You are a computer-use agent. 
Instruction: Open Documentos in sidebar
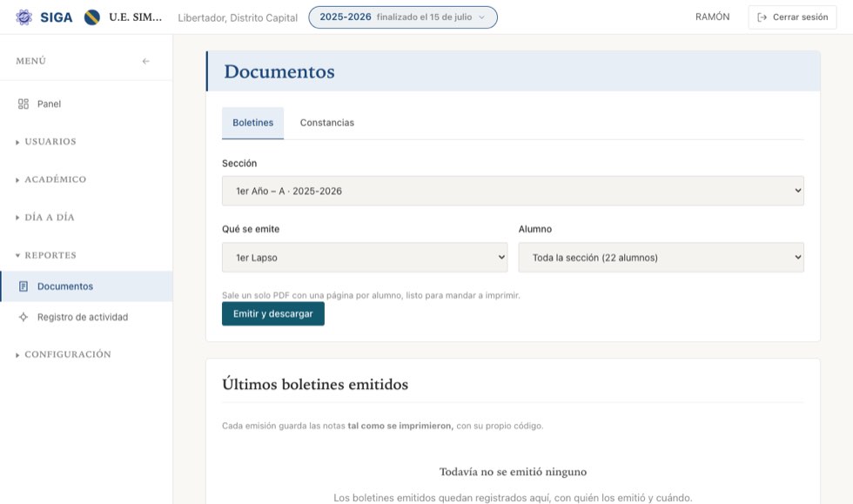[86, 286]
